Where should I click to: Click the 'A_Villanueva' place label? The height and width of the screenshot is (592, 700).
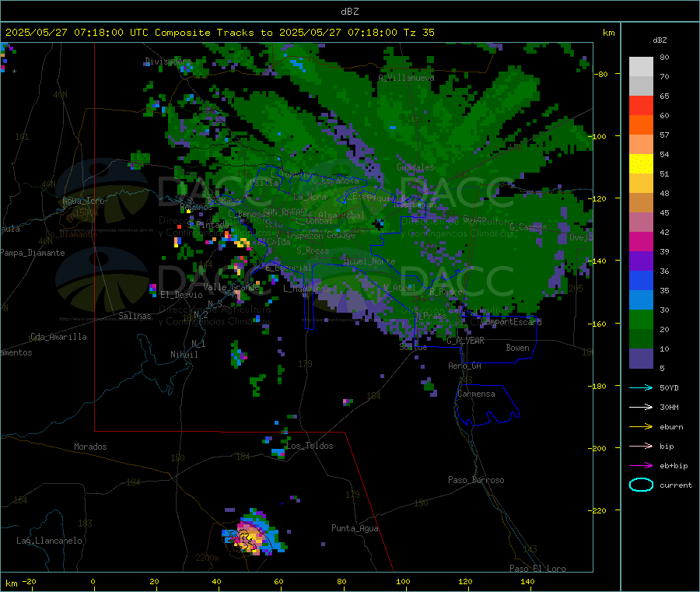pyautogui.click(x=406, y=78)
